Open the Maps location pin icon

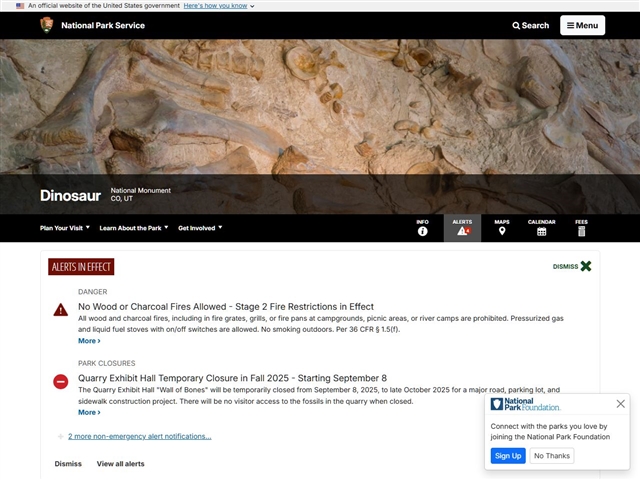click(502, 231)
